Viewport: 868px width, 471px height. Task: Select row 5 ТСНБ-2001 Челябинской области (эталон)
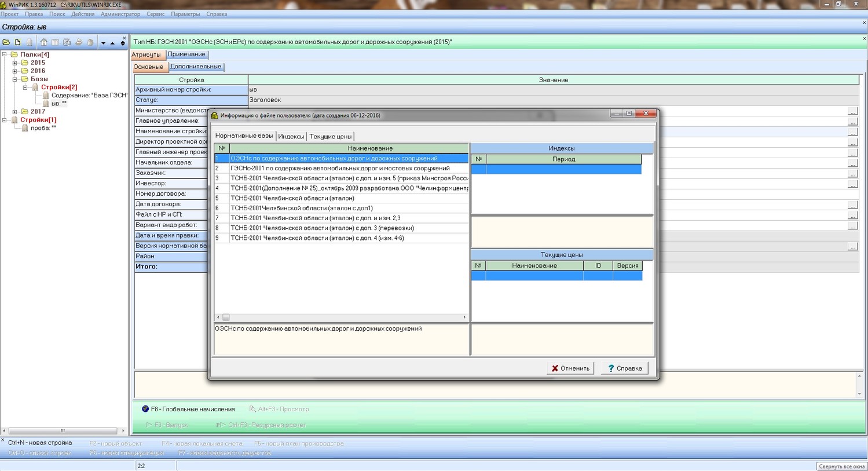coord(341,198)
